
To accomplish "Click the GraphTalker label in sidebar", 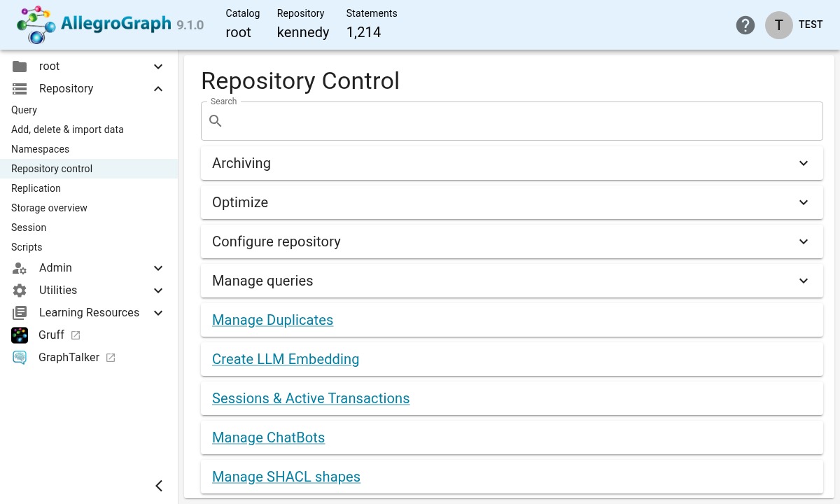I will pos(69,358).
